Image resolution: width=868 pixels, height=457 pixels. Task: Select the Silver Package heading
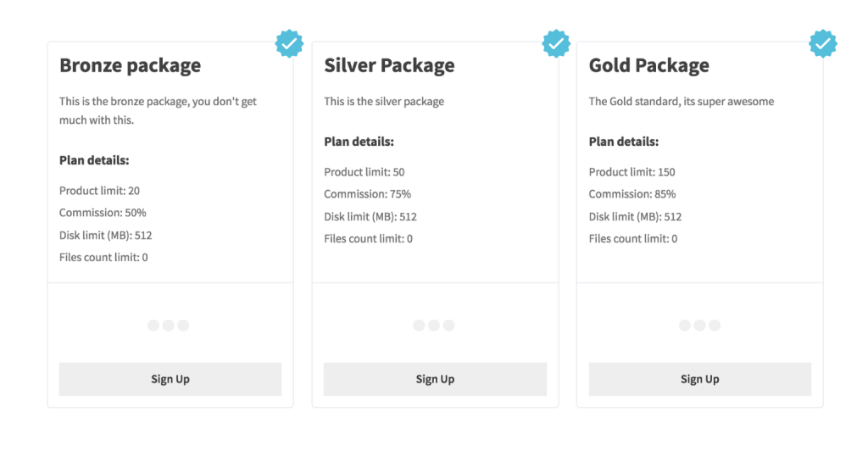coord(389,65)
